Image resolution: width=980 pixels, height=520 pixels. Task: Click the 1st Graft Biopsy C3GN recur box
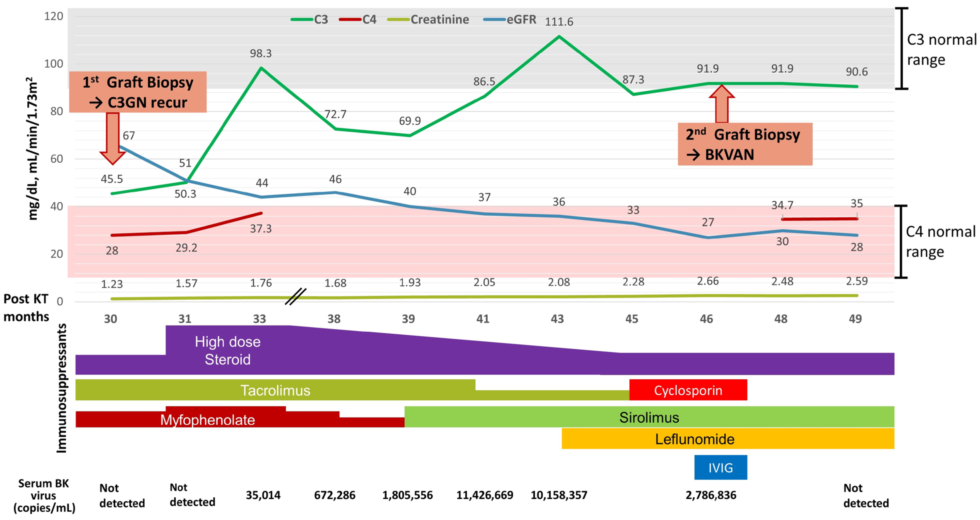pos(138,92)
